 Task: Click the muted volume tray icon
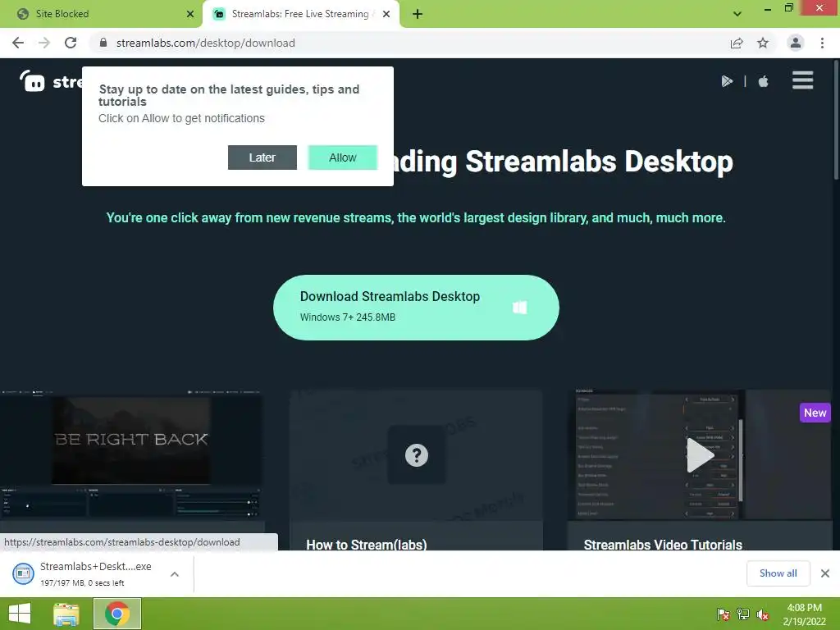tap(762, 614)
